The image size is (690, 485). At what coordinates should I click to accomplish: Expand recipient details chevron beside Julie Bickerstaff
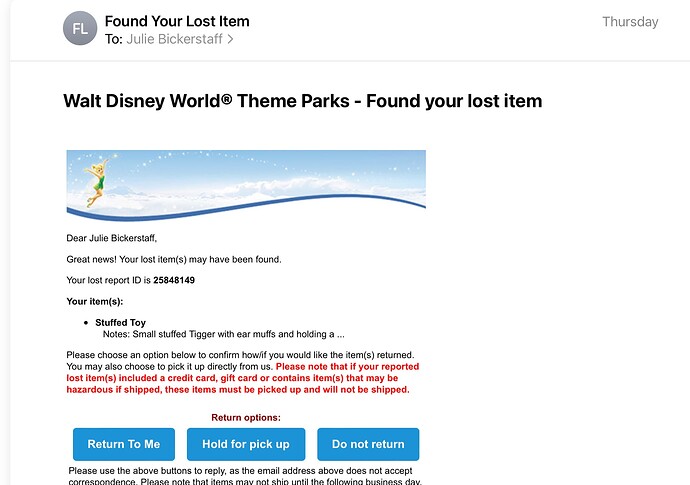pyautogui.click(x=230, y=39)
